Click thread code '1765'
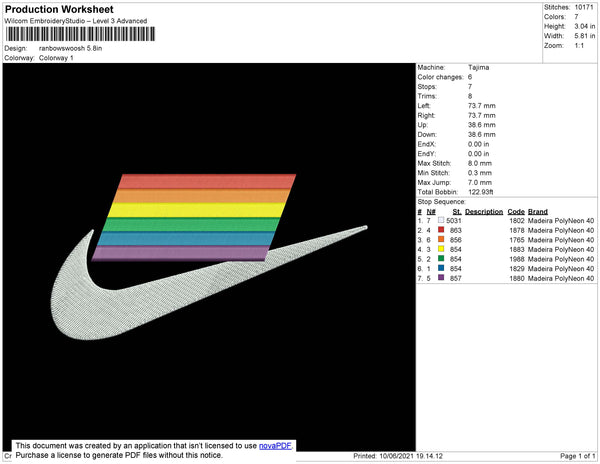 click(x=517, y=240)
